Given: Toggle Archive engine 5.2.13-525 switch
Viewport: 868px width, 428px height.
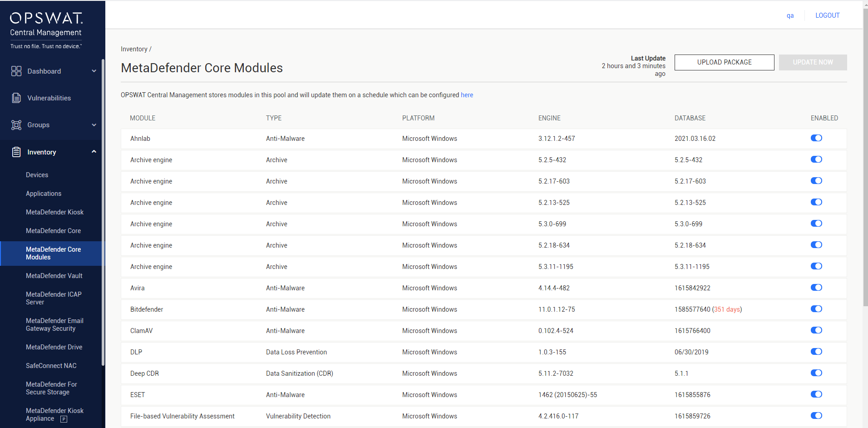Looking at the screenshot, I should [816, 202].
